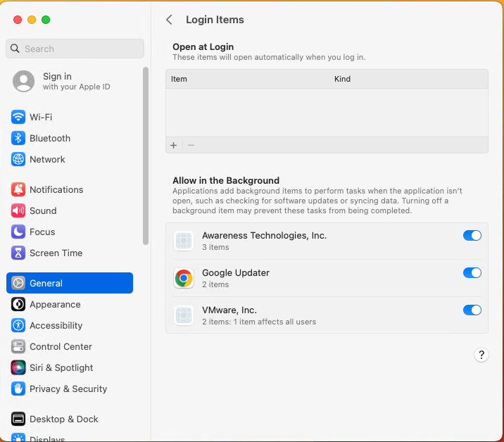504x442 pixels.
Task: Select Control Center in sidebar
Action: [x=70, y=346]
